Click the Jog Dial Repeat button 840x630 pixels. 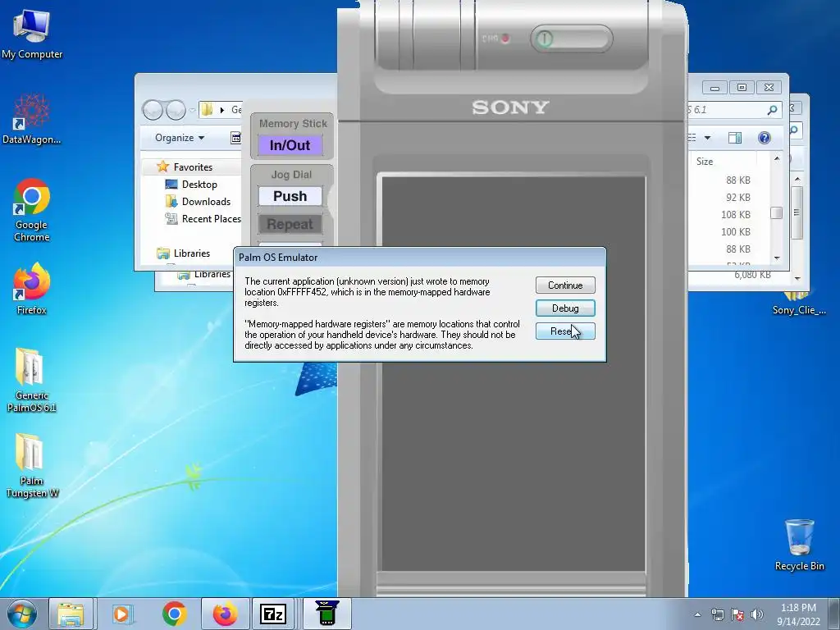tap(290, 224)
